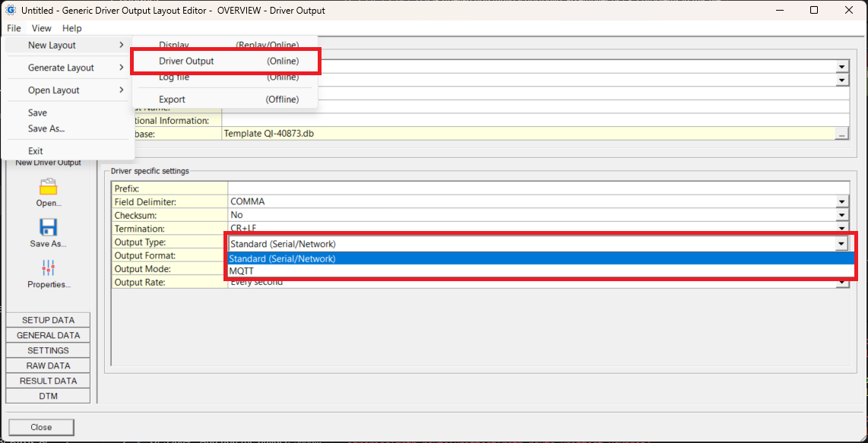
Task: Open the View menu
Action: tap(41, 28)
